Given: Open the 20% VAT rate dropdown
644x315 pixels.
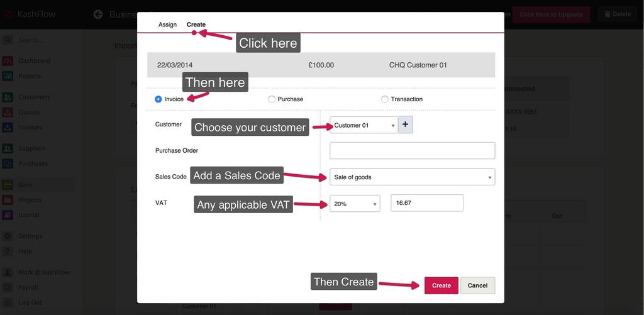Looking at the screenshot, I should tap(355, 204).
